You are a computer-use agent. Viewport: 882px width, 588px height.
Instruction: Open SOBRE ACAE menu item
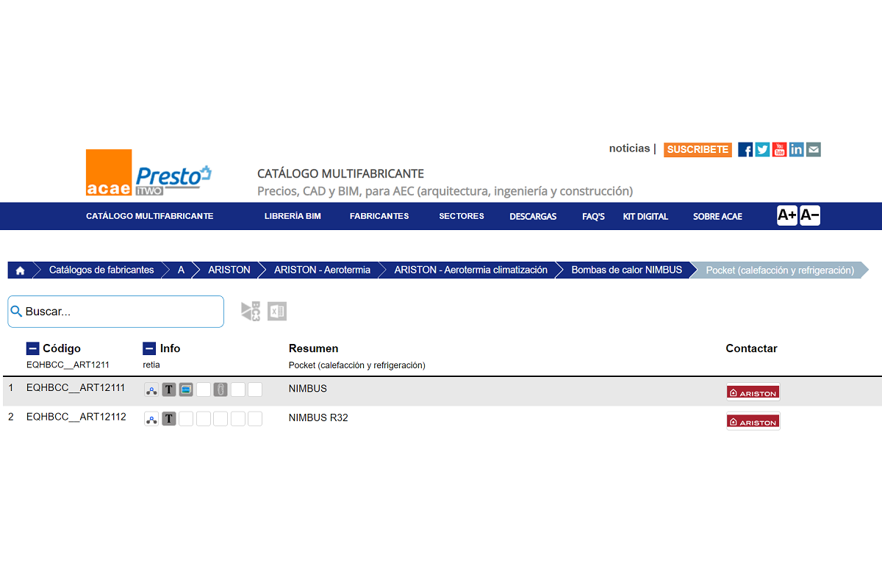pyautogui.click(x=717, y=217)
